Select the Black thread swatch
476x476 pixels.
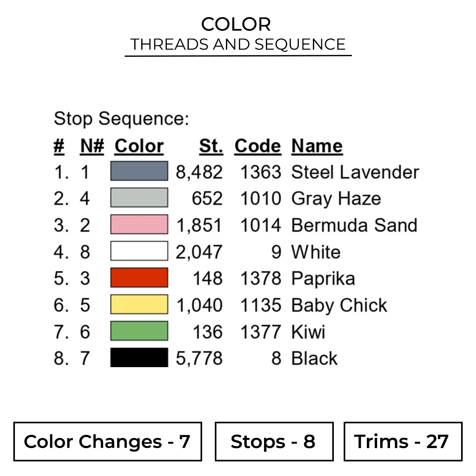139,358
